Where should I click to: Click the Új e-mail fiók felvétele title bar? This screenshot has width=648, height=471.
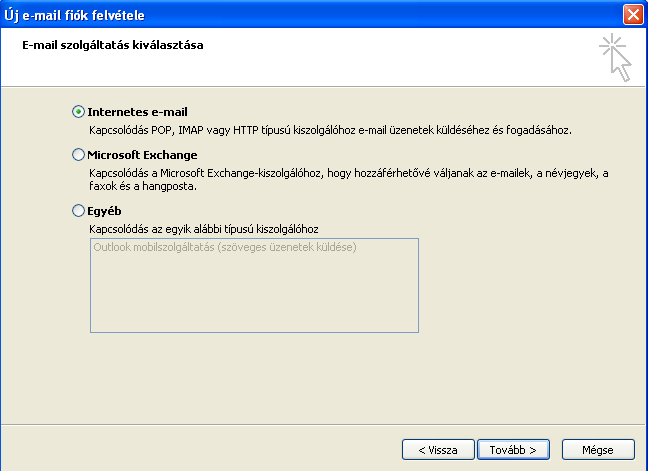pos(310,15)
